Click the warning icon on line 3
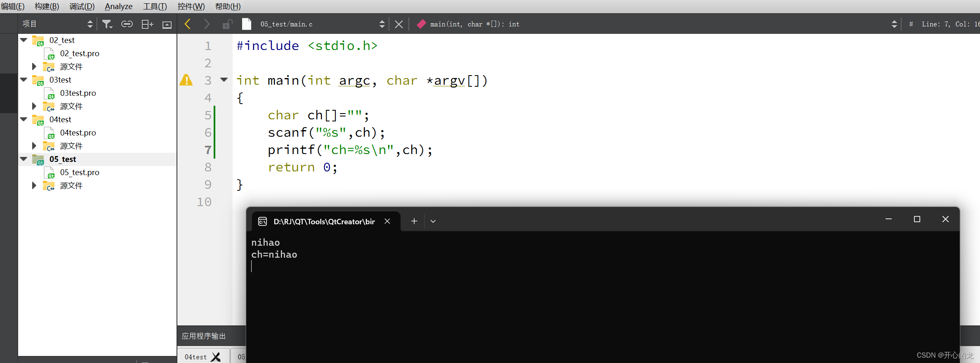980x363 pixels. [186, 80]
